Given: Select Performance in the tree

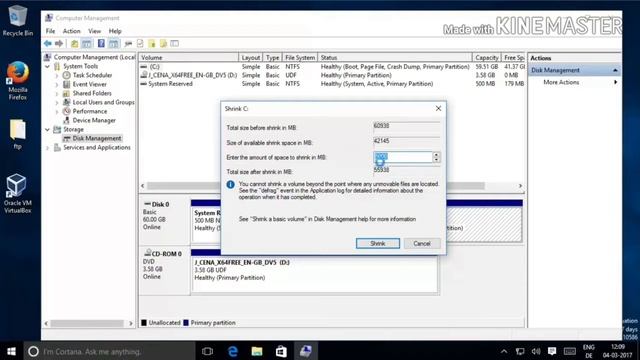Looking at the screenshot, I should tap(90, 111).
